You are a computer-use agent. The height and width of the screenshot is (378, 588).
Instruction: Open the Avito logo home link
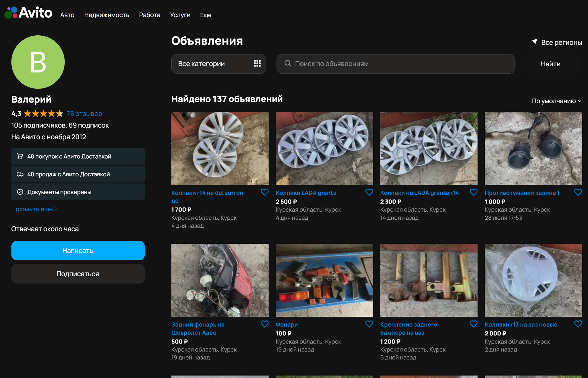point(28,13)
